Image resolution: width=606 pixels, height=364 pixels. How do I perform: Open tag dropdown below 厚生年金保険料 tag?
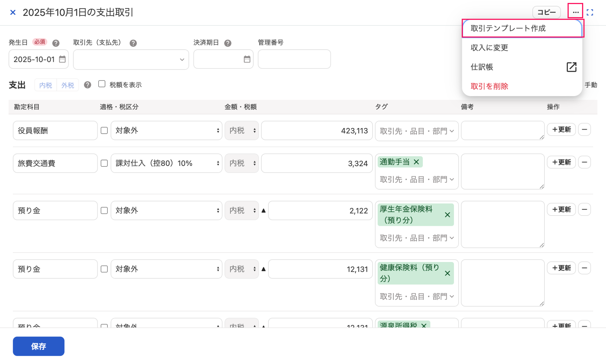(417, 238)
